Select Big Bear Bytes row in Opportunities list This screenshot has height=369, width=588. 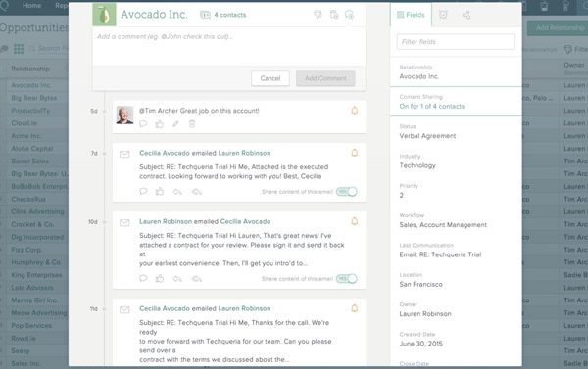(x=33, y=98)
